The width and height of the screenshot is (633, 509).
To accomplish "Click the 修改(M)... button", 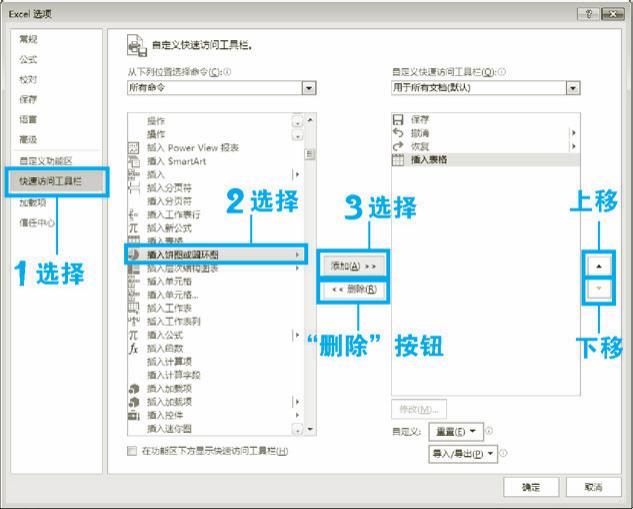I will [419, 409].
